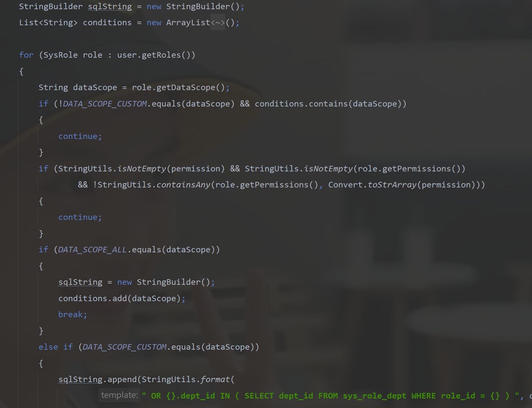Click the 'break;' statement
The image size is (532, 408).
click(73, 315)
